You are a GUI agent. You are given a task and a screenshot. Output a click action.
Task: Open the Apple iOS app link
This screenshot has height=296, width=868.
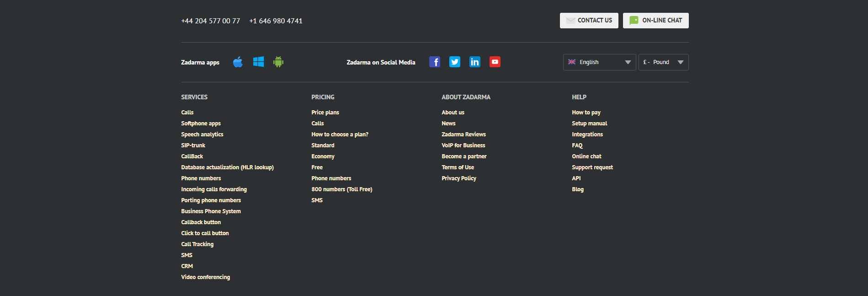[x=238, y=62]
